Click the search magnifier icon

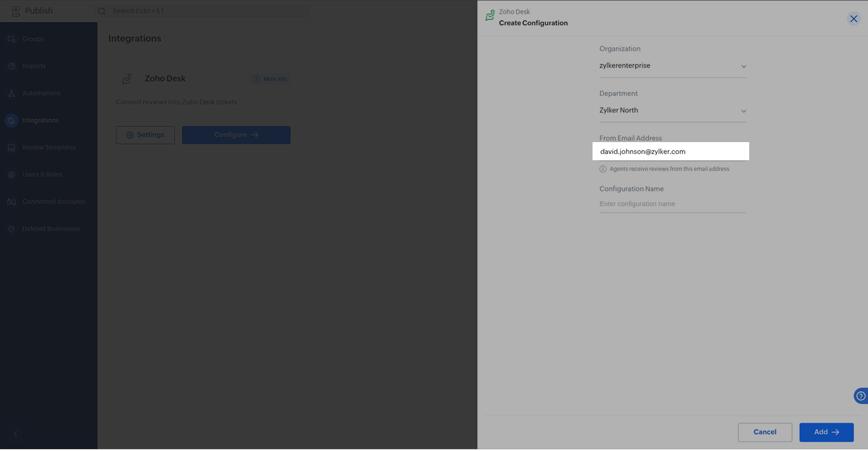(x=102, y=11)
